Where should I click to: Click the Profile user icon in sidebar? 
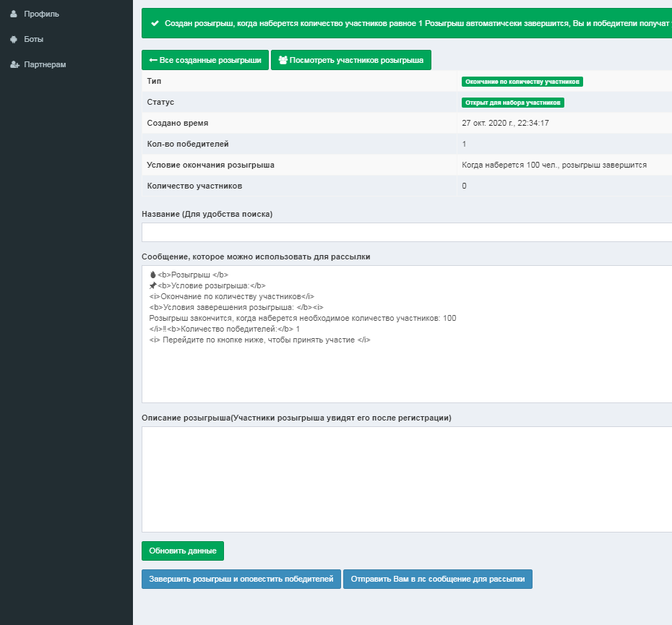click(14, 14)
